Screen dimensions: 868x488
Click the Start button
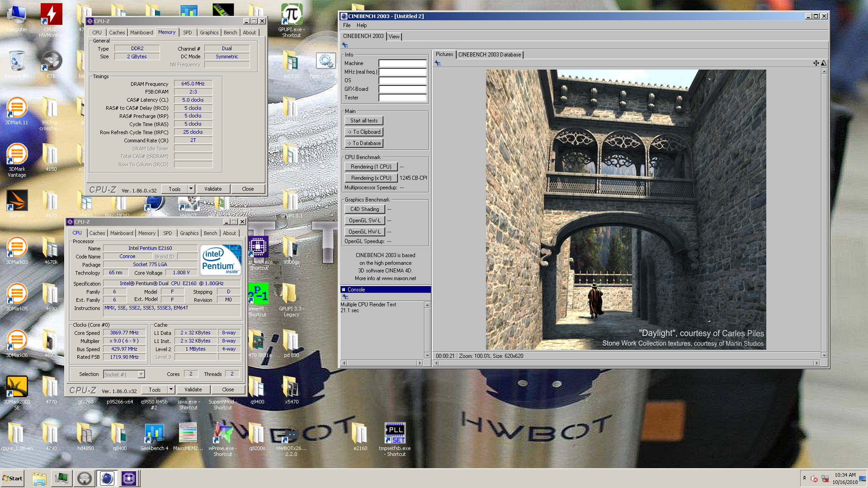coord(13,479)
